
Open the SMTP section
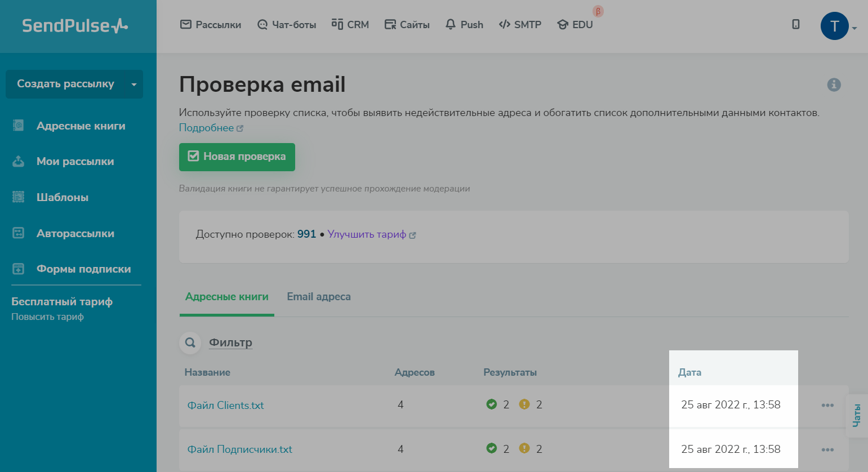point(520,25)
